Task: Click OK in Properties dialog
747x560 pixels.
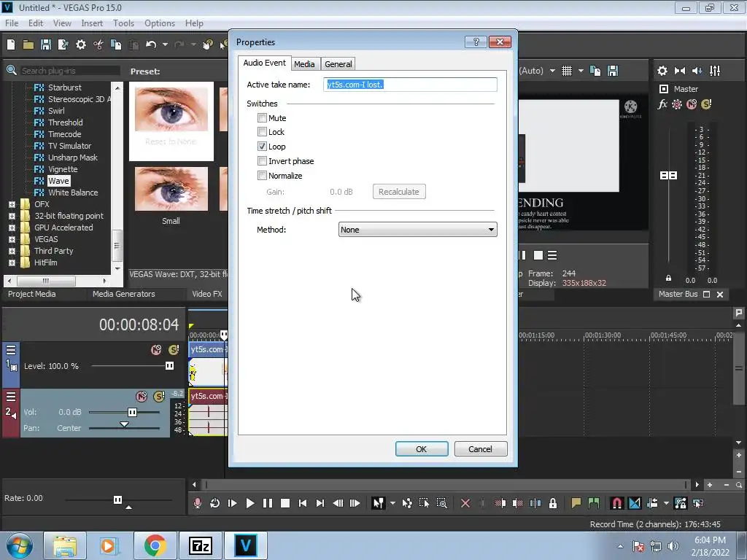Action: tap(422, 449)
